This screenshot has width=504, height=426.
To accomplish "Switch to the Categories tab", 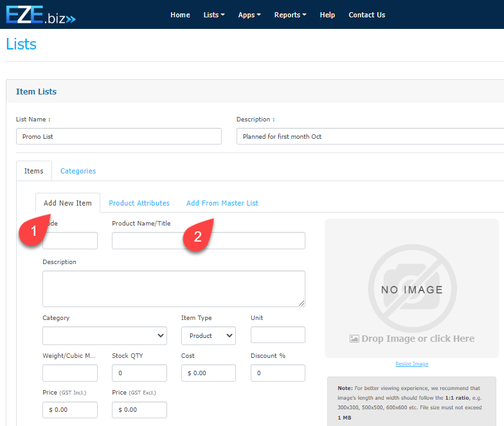I will tap(78, 171).
